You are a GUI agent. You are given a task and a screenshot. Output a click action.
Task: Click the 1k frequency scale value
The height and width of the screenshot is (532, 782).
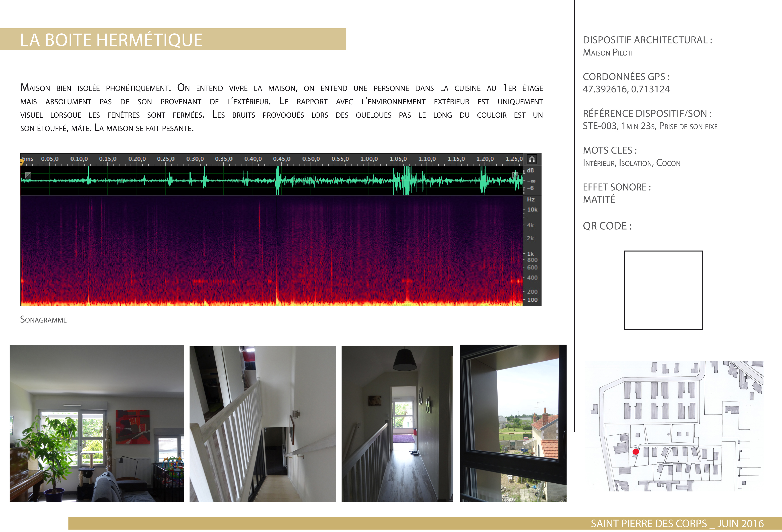(x=531, y=254)
